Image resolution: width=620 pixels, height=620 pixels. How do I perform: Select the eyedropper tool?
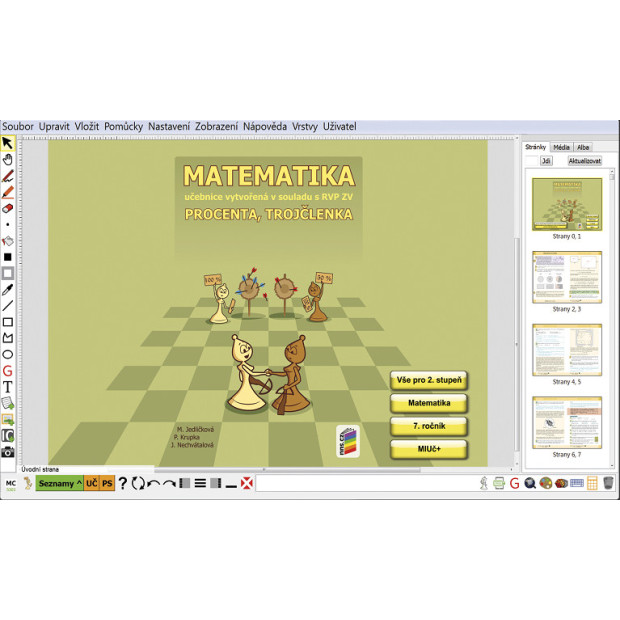click(x=8, y=289)
